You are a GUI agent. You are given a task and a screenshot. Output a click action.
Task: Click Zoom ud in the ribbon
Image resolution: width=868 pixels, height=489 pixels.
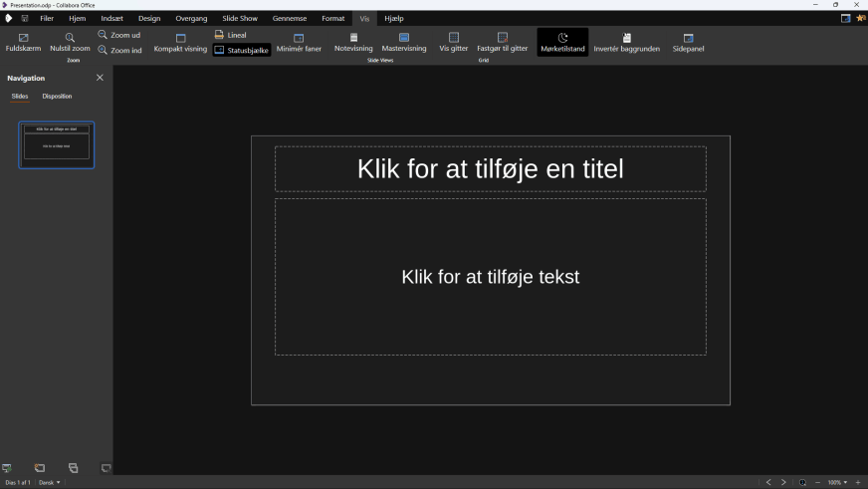click(x=119, y=35)
